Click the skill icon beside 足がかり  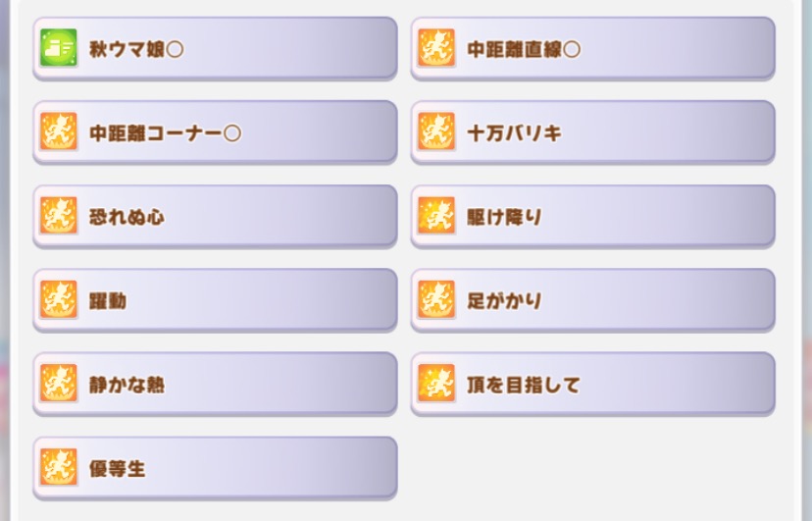436,299
